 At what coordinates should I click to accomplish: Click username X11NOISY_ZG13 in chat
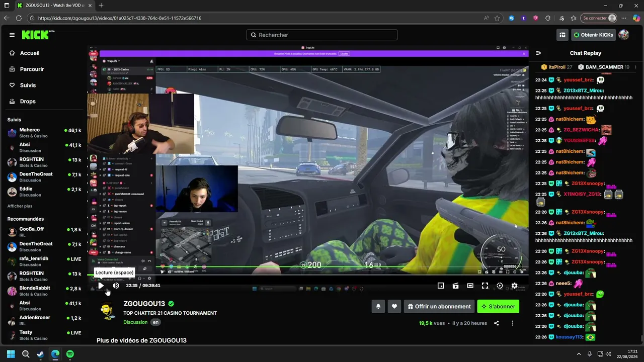click(x=583, y=194)
